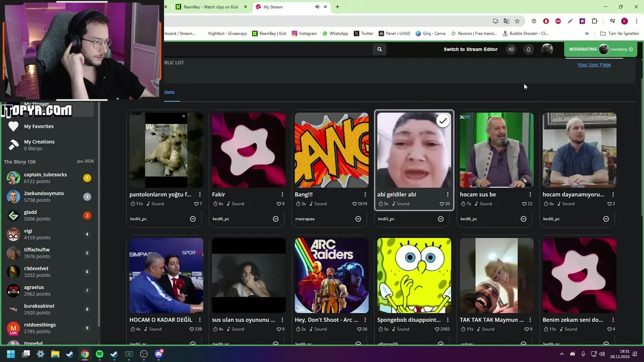This screenshot has height=362, width=644.
Task: Remove Bang!!! blerp with minus icon
Action: (x=358, y=219)
